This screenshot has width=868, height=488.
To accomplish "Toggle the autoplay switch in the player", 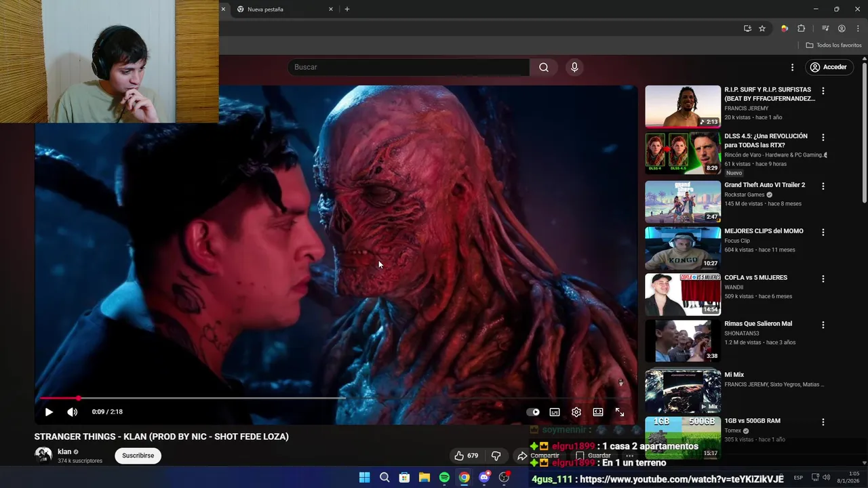I will pyautogui.click(x=534, y=412).
